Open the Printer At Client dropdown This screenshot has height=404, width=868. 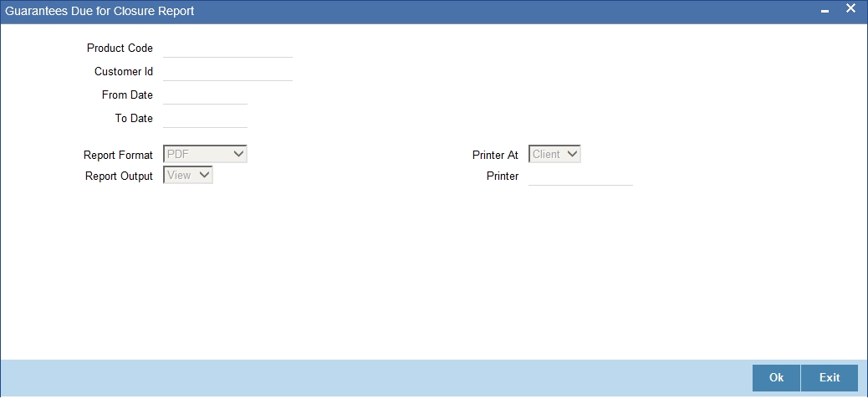click(554, 154)
